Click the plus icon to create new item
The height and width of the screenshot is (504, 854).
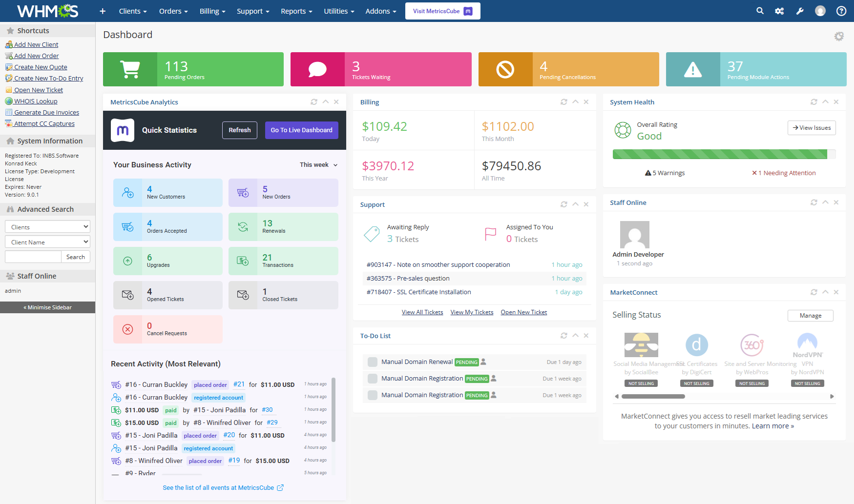[x=102, y=11]
